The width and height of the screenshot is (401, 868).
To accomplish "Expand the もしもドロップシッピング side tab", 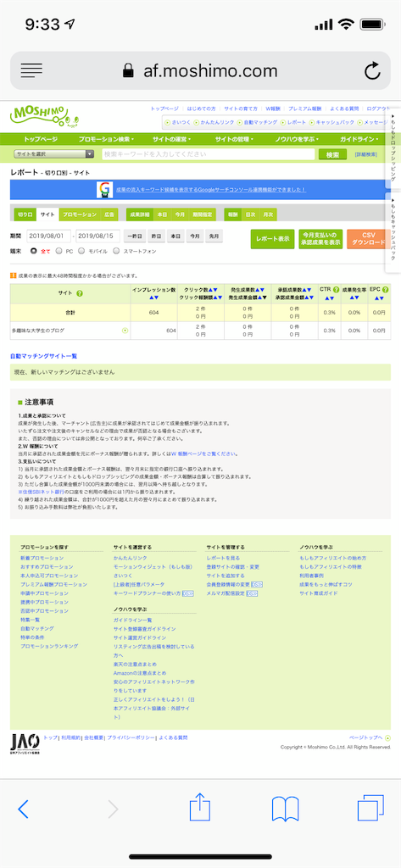I will [x=393, y=147].
